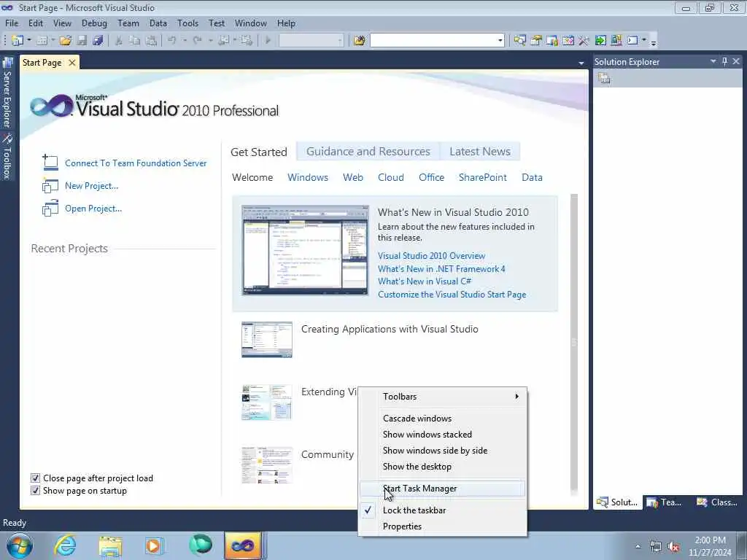The width and height of the screenshot is (747, 560).
Task: Toggle Lock the taskbar in the context menu
Action: (443, 510)
